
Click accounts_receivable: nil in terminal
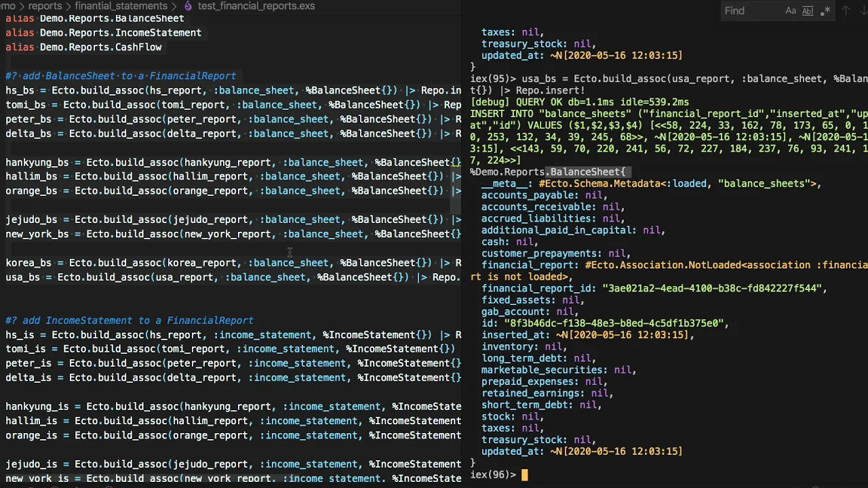[553, 207]
